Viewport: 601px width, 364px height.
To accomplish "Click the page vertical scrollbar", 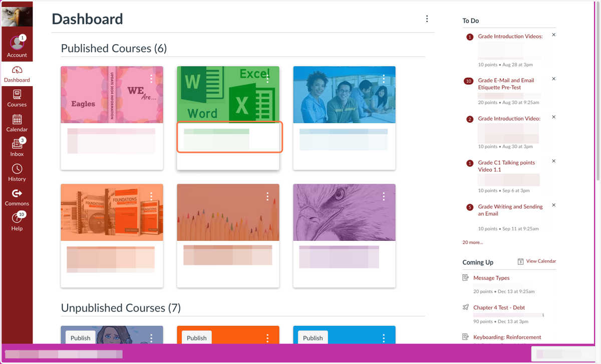I will 597,90.
